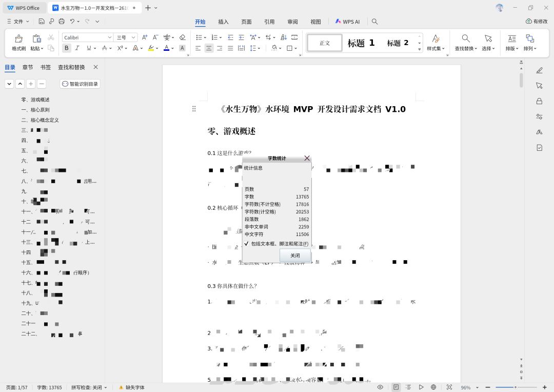Image resolution: width=554 pixels, height=392 pixels.
Task: Switch to outline view in status bar
Action: click(408, 387)
